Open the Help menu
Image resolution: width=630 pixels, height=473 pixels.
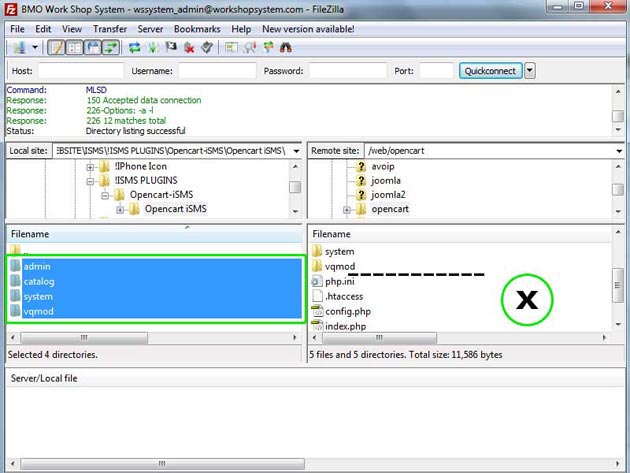click(241, 29)
